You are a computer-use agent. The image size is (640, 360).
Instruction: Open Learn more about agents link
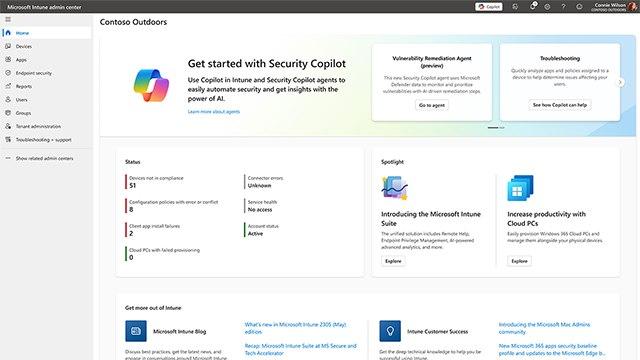[213, 111]
